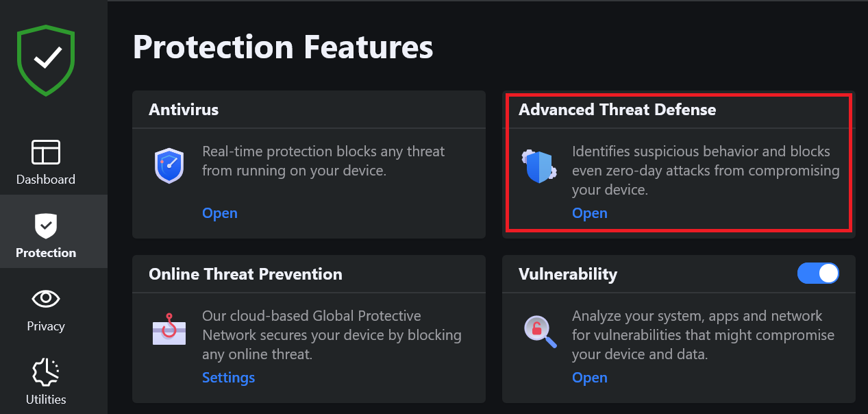Click the Antivirus card title

(184, 110)
